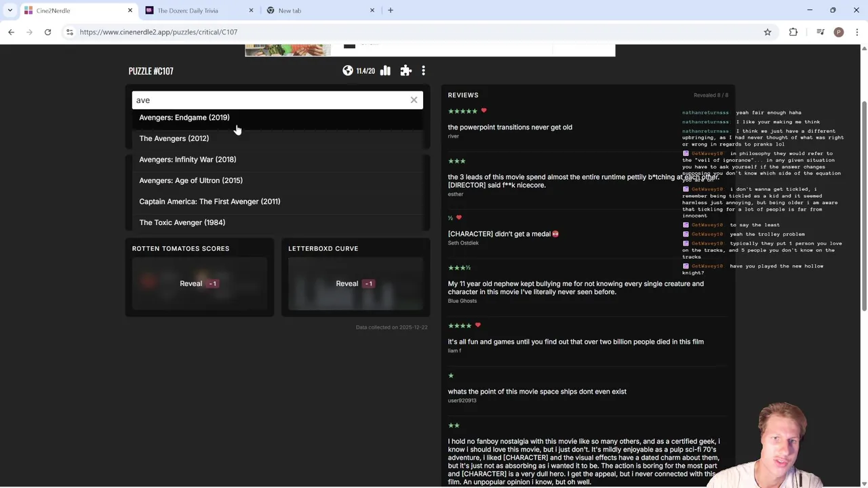Open the three-dot puzzle options menu
Viewport: 868px width, 488px height.
point(423,70)
